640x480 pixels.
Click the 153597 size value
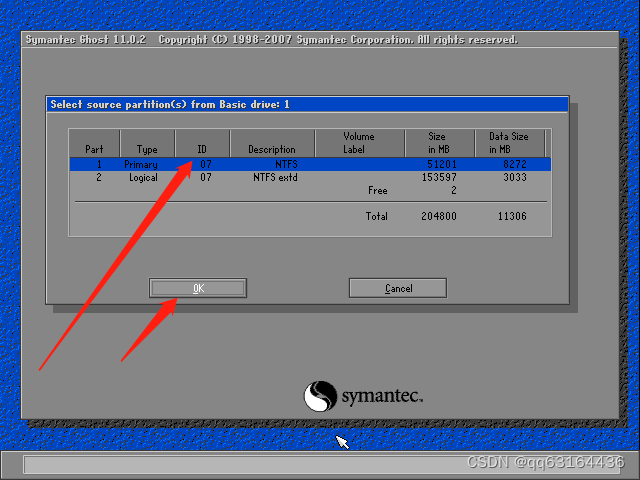click(x=439, y=178)
